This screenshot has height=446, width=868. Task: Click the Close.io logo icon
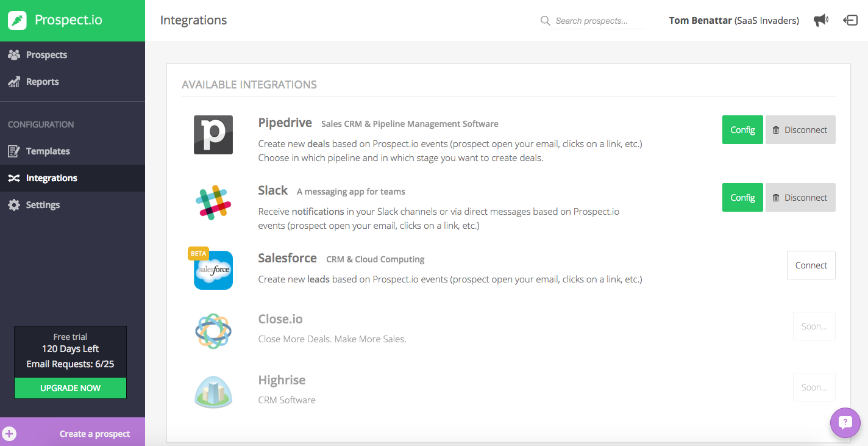pyautogui.click(x=213, y=331)
